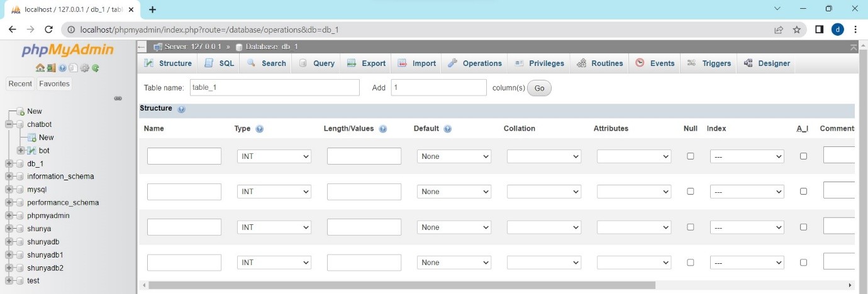Switch to the SQL tab
The image size is (868, 294).
[x=220, y=63]
